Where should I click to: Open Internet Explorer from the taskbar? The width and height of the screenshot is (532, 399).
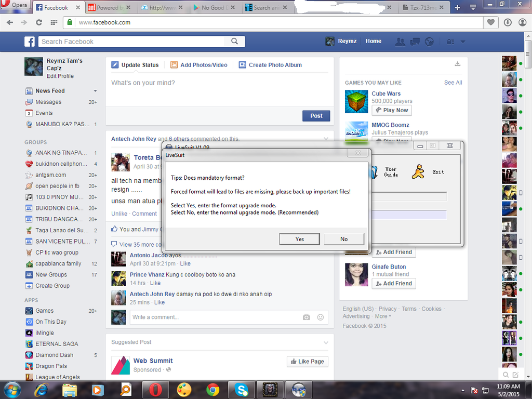coord(41,390)
